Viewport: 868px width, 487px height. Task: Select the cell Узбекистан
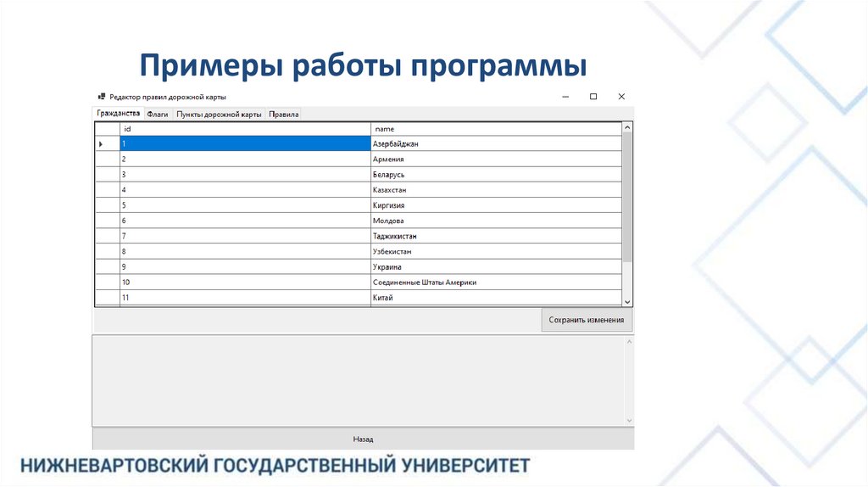click(496, 251)
